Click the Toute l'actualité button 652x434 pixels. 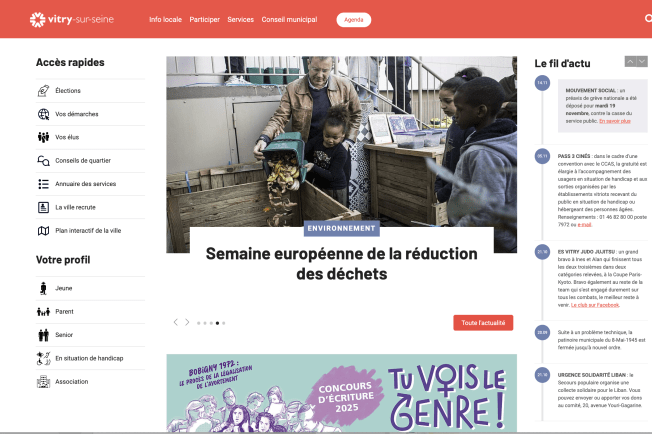point(483,323)
